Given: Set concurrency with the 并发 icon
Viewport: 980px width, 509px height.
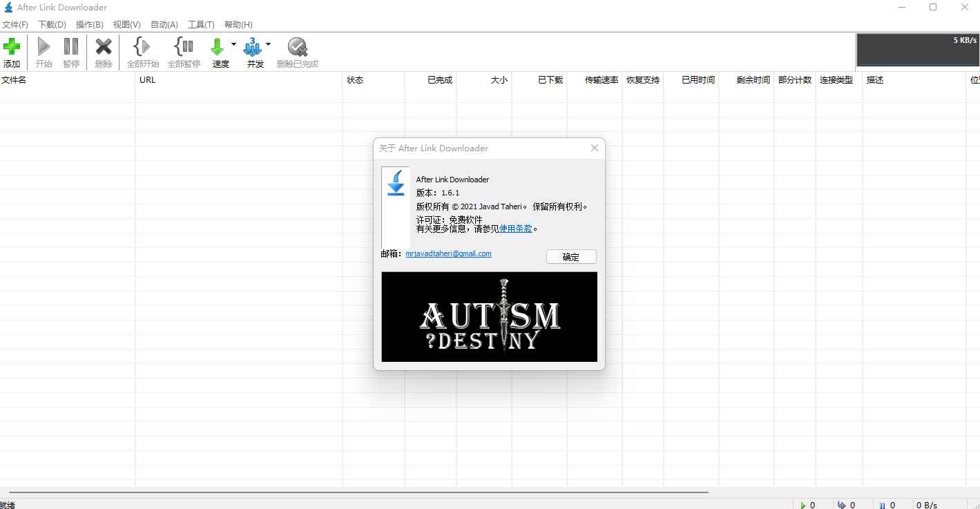Looking at the screenshot, I should [x=254, y=51].
